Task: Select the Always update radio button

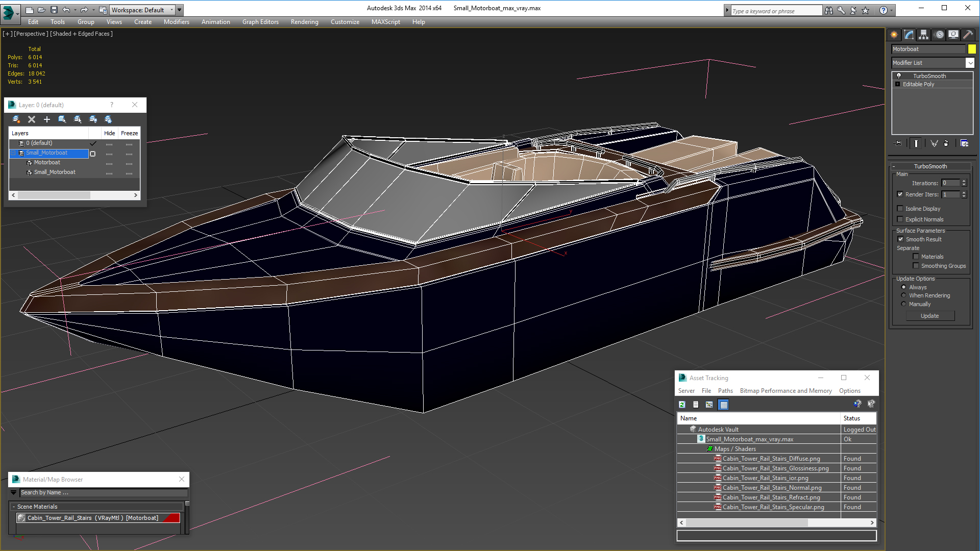Action: point(903,287)
